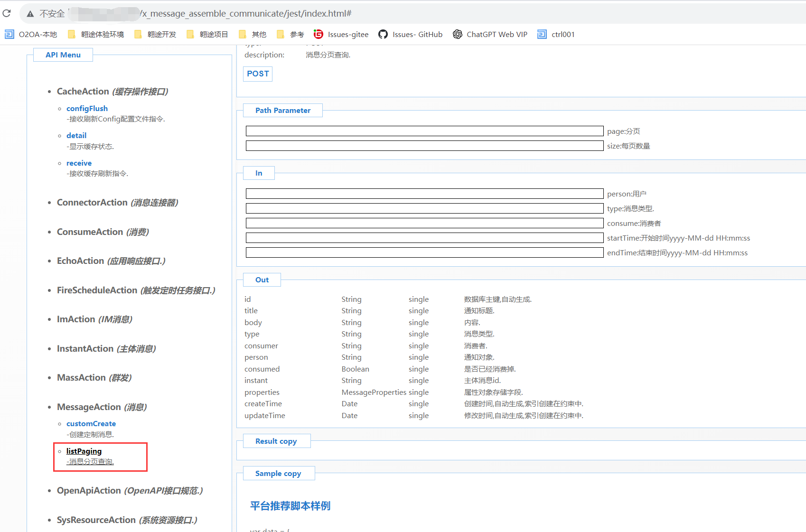Expand the 参考 bookmark folder

(291, 34)
